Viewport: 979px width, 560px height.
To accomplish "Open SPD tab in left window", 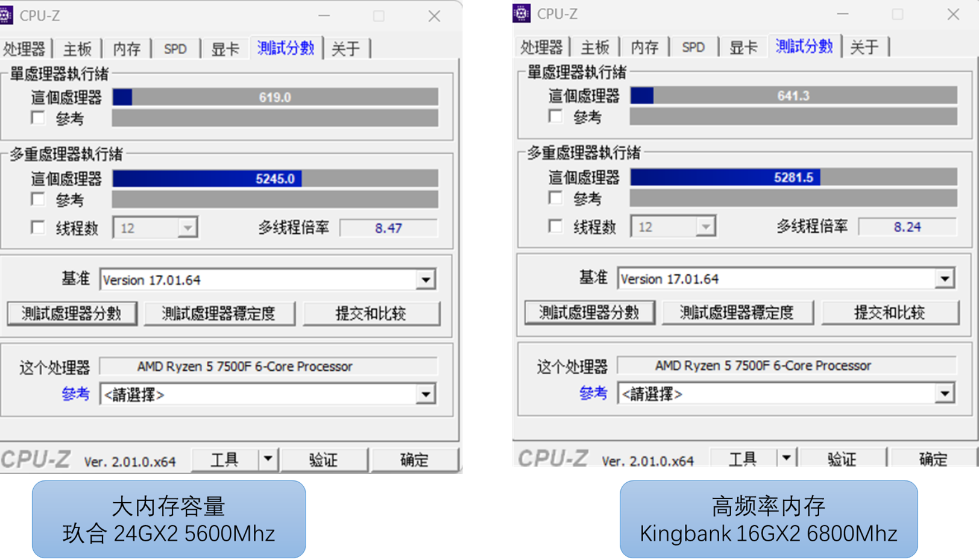I will [175, 49].
